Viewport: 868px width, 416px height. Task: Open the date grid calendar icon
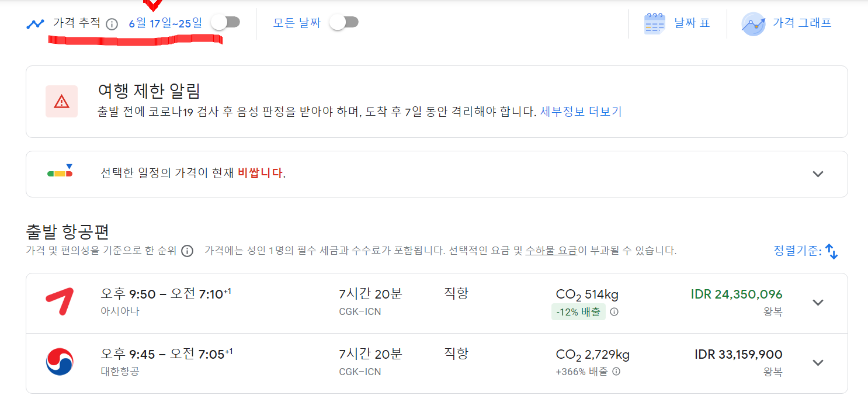655,24
